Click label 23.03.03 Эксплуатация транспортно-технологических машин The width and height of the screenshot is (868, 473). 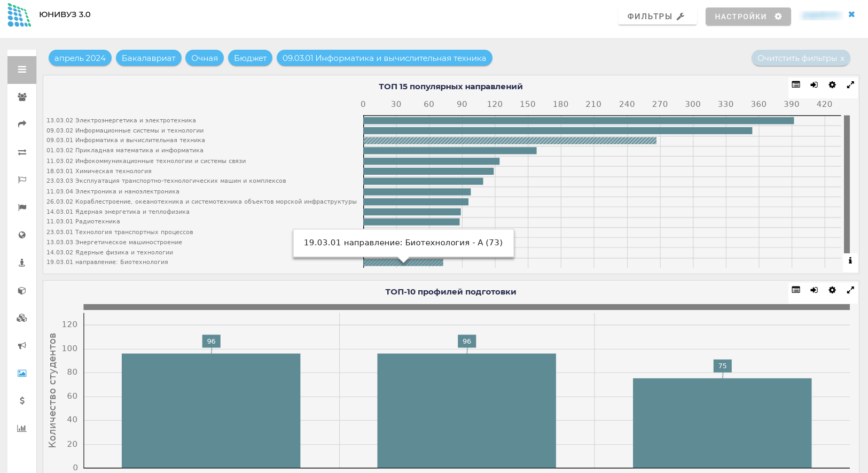click(166, 181)
